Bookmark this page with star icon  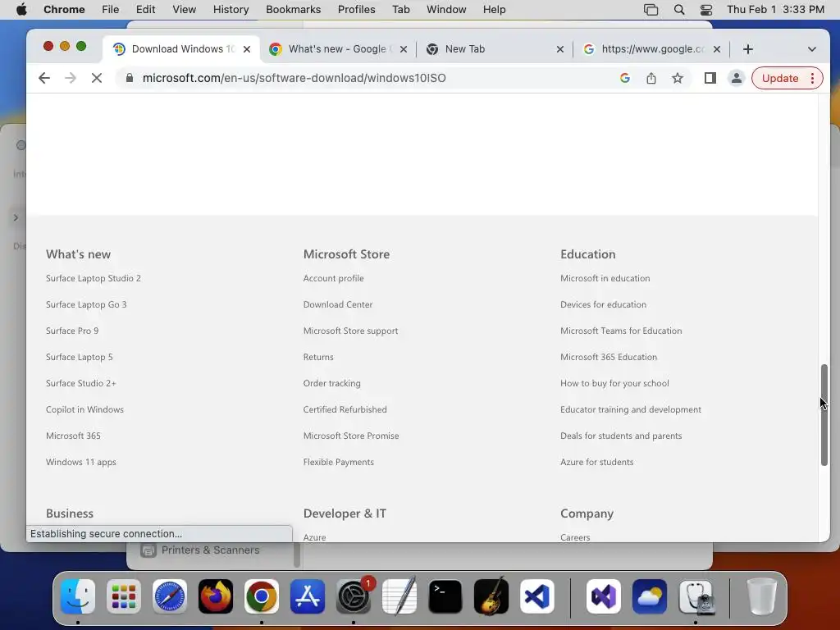coord(678,78)
